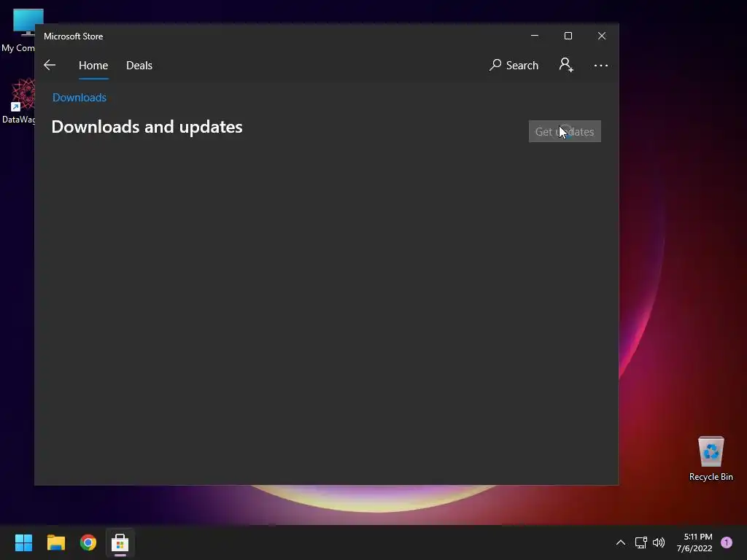
Task: Go back using the Store back arrow
Action: click(x=50, y=65)
